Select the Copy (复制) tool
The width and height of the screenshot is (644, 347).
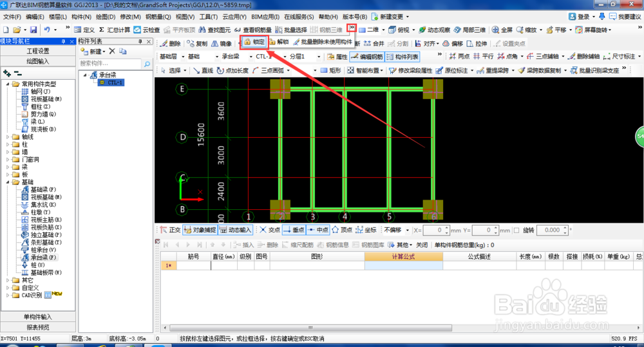click(x=197, y=44)
